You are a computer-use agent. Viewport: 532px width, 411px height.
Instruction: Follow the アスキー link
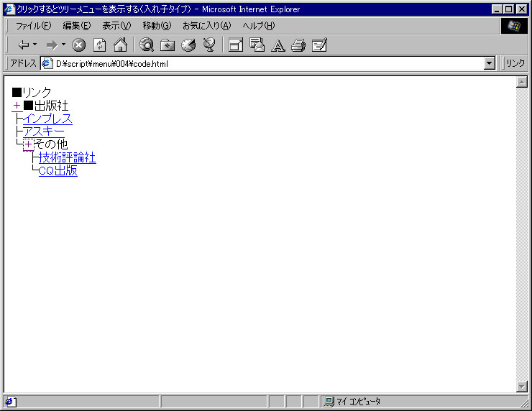click(x=43, y=131)
